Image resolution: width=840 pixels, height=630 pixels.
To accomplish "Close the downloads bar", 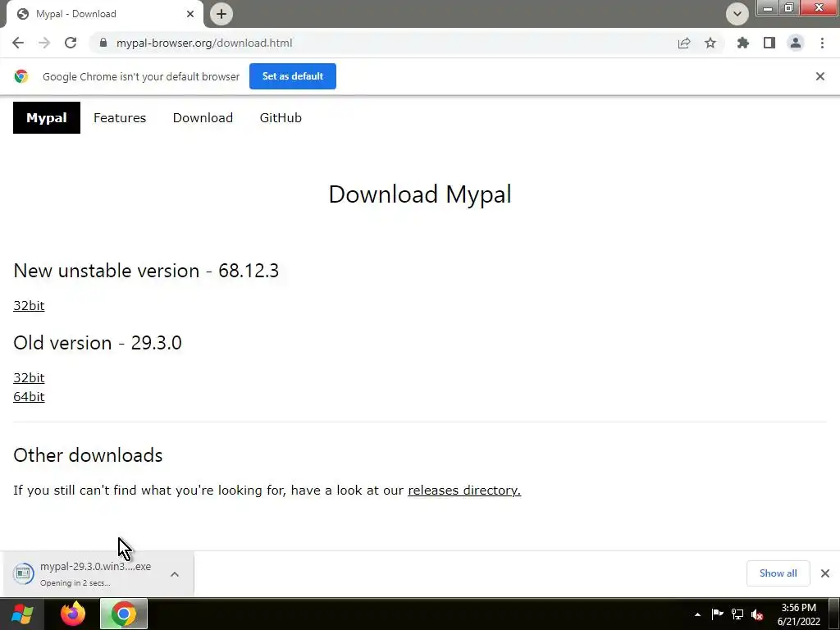I will [x=825, y=573].
